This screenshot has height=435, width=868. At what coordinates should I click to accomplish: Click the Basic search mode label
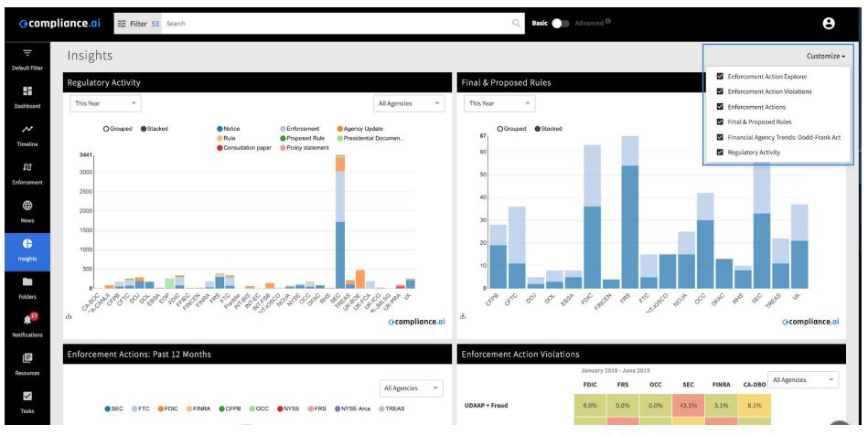(x=540, y=23)
